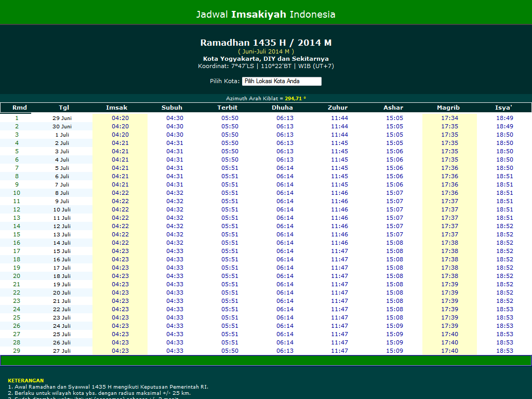Click the Dhuha column header
Image resolution: width=532 pixels, height=399 pixels.
point(283,108)
